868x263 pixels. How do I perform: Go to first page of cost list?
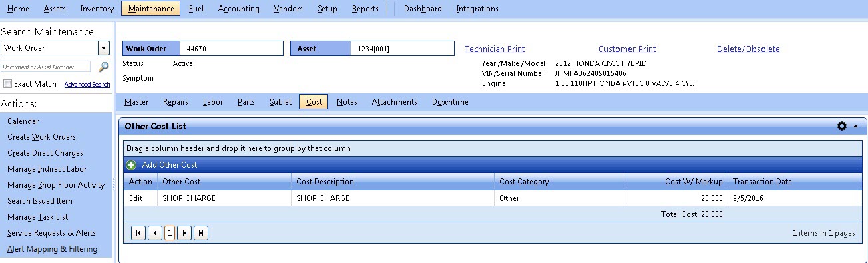coord(138,233)
